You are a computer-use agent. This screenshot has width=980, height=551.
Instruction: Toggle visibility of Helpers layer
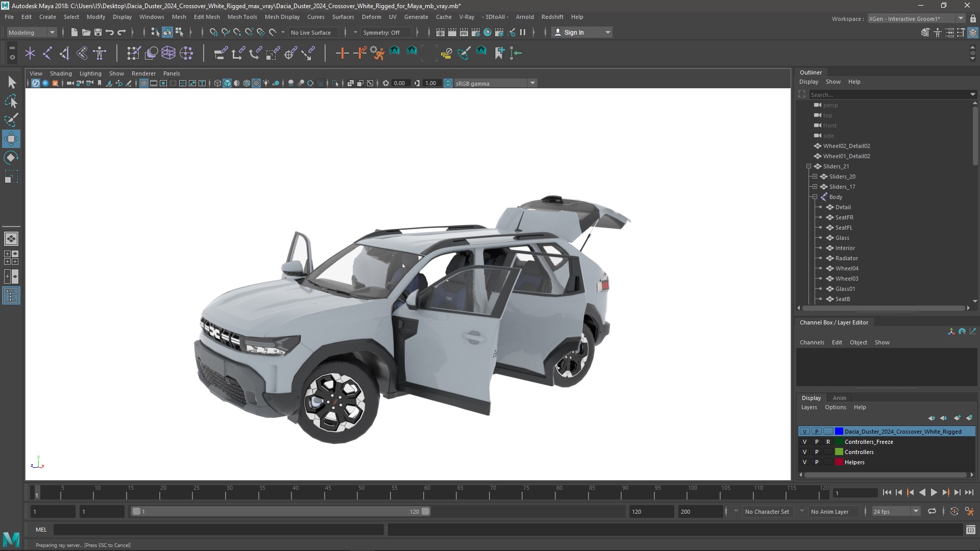point(805,462)
